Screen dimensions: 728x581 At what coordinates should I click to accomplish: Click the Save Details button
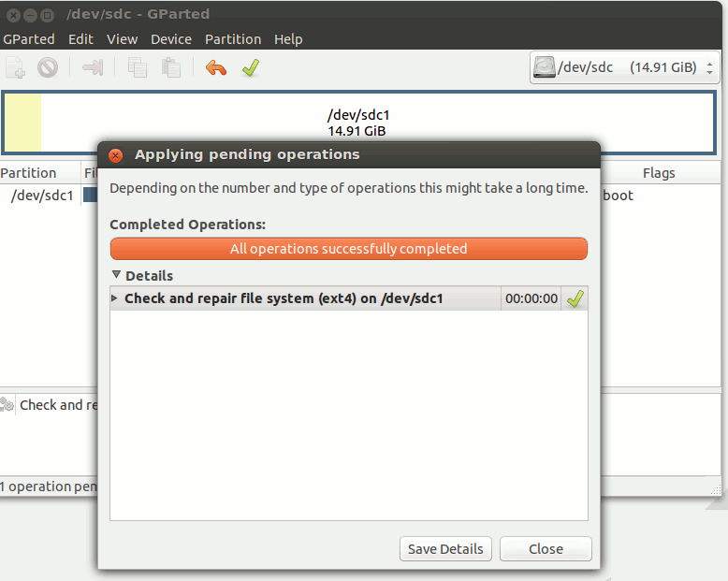[x=445, y=549]
